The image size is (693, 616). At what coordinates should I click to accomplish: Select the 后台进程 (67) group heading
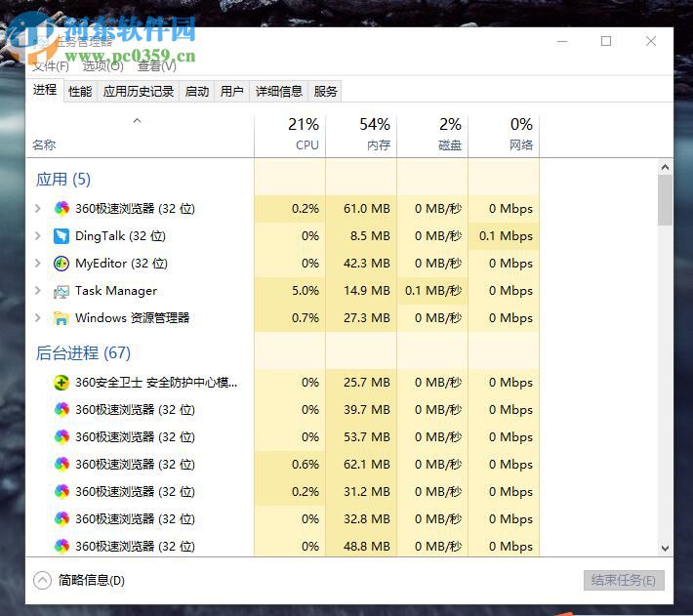tap(83, 353)
